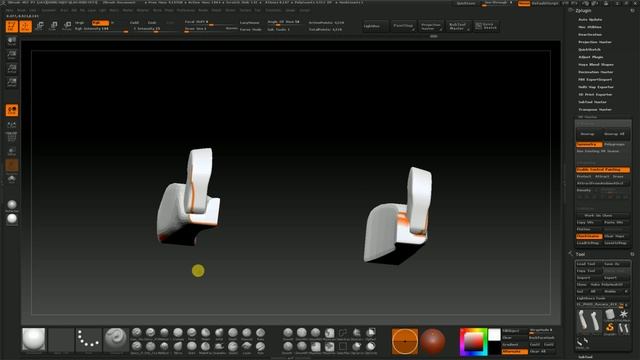Expand the Multi Map Exporter section
The image size is (640, 360).
[596, 87]
